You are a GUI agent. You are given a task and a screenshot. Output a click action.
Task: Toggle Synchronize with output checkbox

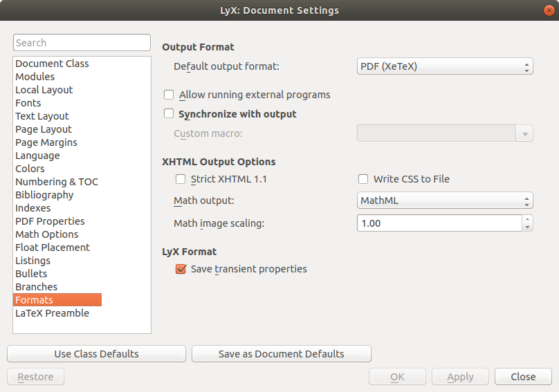pos(169,113)
